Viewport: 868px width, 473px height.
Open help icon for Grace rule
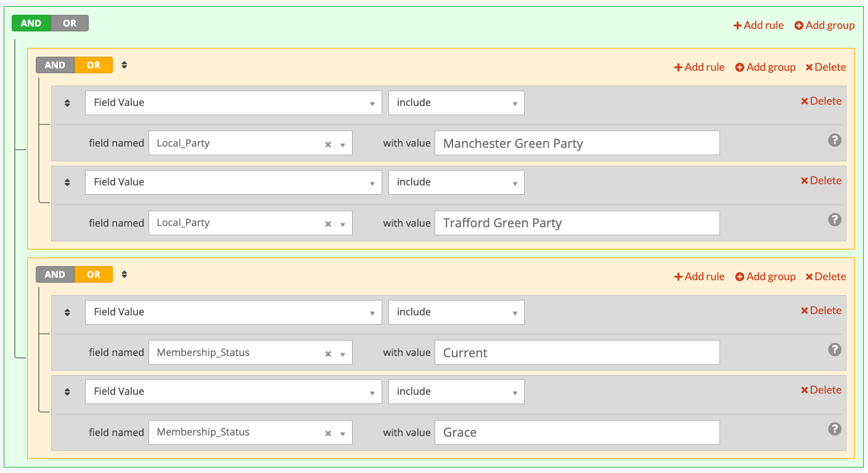coord(834,429)
